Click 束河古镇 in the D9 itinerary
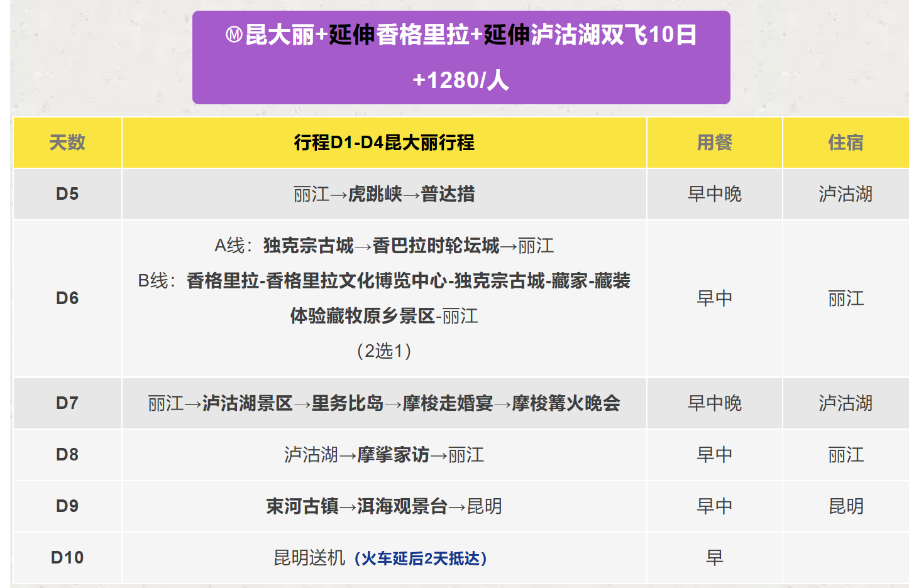The height and width of the screenshot is (588, 909). pyautogui.click(x=302, y=506)
